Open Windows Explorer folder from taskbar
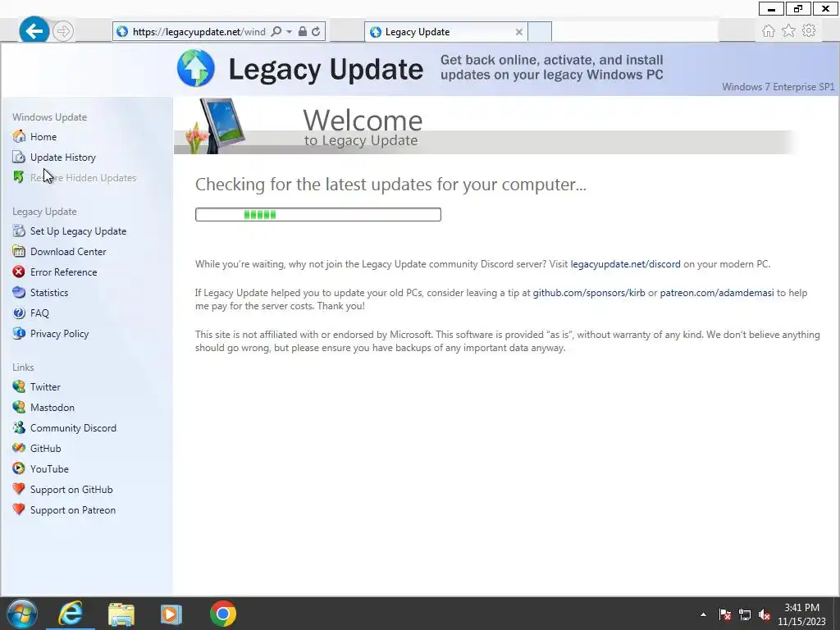Screen dimensions: 840x630 pos(121,614)
